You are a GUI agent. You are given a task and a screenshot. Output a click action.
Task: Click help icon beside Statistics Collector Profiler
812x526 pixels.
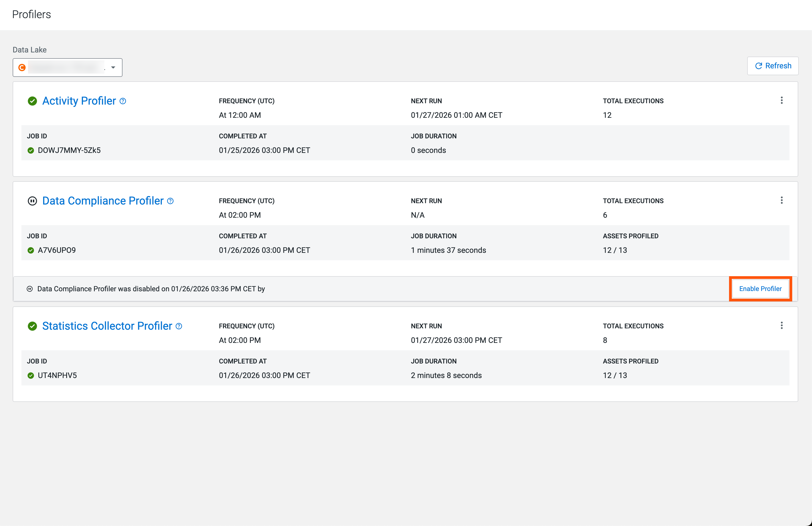(x=179, y=326)
